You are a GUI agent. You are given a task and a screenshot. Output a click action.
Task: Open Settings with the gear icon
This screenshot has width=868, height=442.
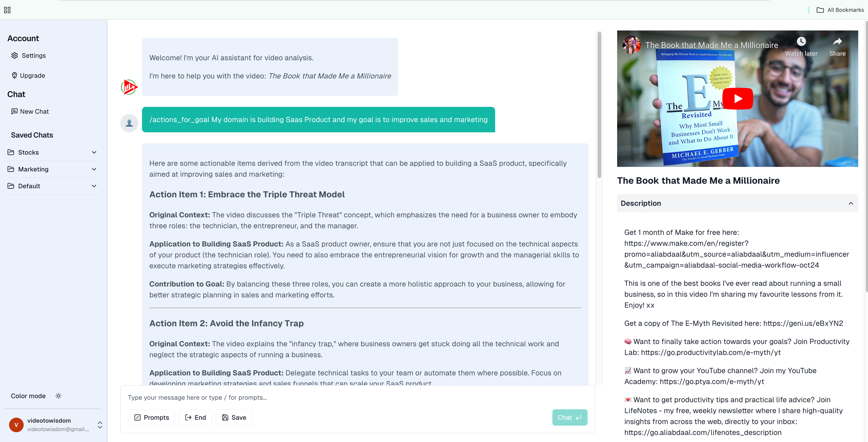(x=28, y=56)
